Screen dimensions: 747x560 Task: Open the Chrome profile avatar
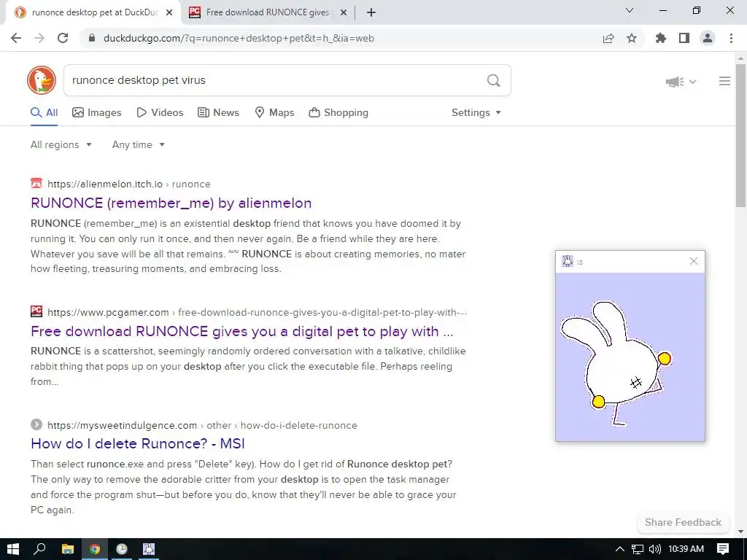(x=708, y=38)
